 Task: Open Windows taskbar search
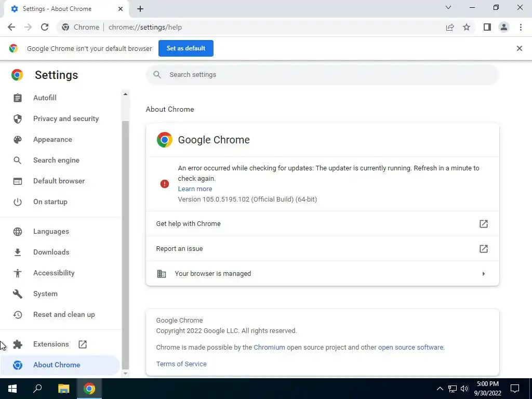37,389
